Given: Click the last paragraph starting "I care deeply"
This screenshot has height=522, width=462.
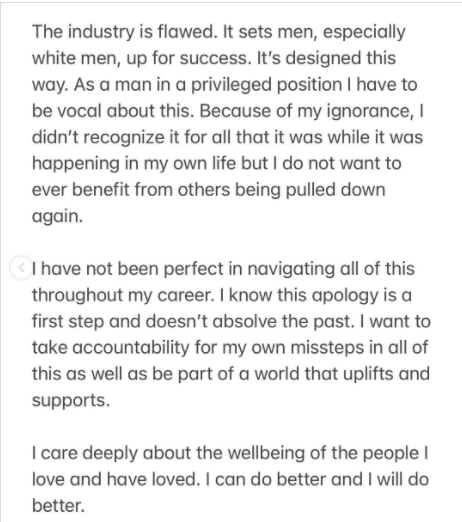Looking at the screenshot, I should [230, 479].
